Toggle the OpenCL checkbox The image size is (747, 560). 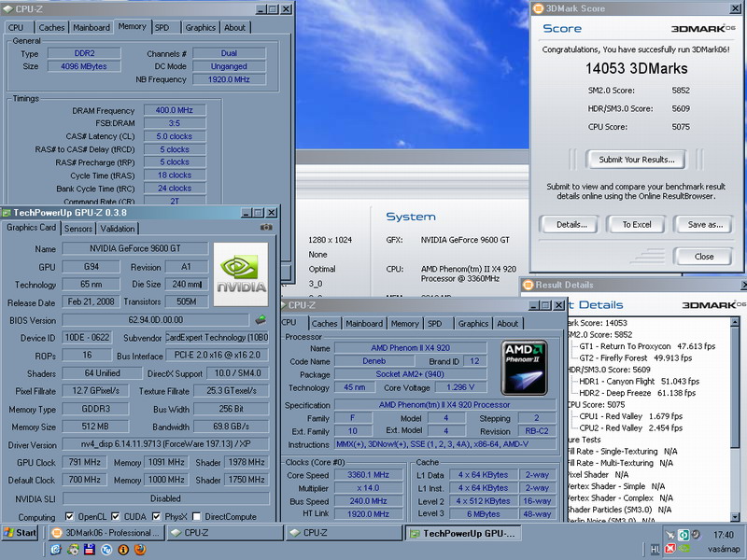(x=69, y=516)
